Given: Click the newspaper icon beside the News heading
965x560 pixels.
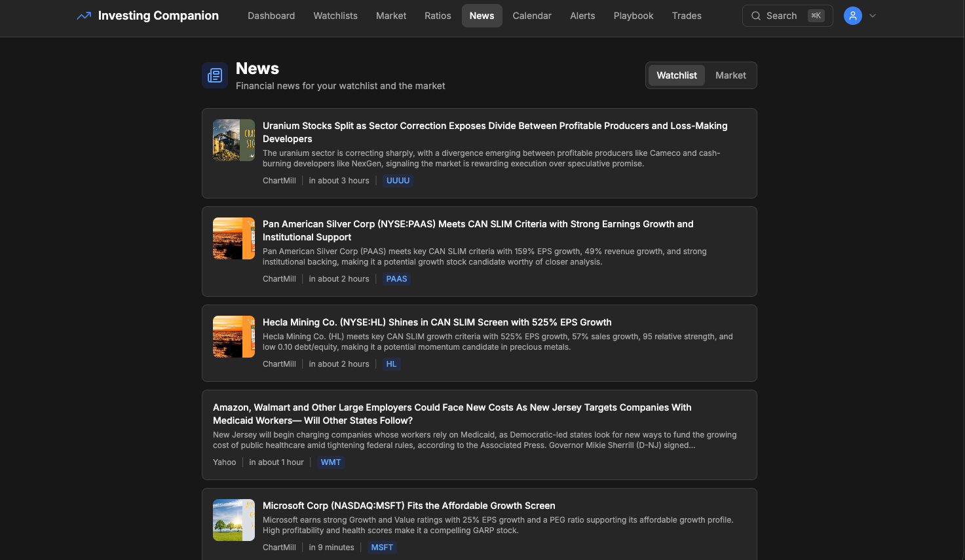Looking at the screenshot, I should click(215, 75).
